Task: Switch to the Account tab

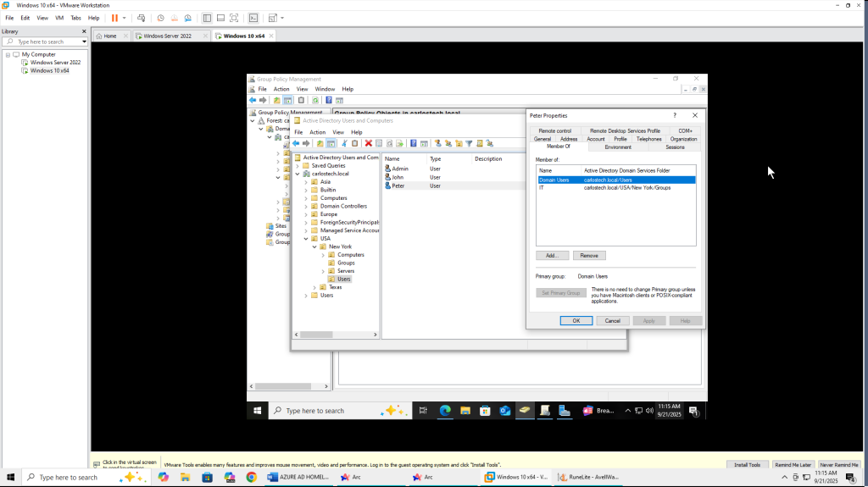Action: click(596, 139)
